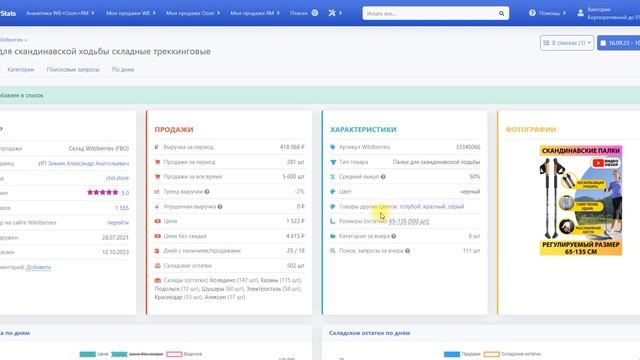
Task: Click the palette icon beside Цвет
Action: (x=333, y=191)
